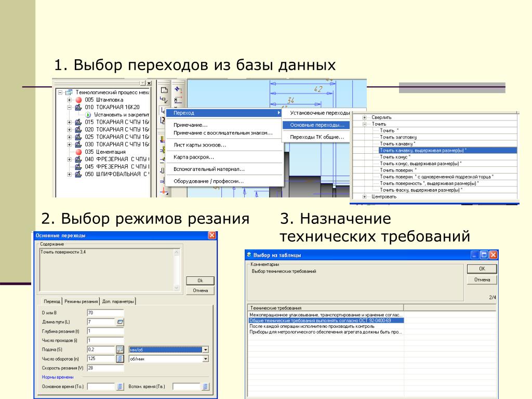532x399 pixels.
Task: Expand the Сверлить group
Action: click(365, 117)
